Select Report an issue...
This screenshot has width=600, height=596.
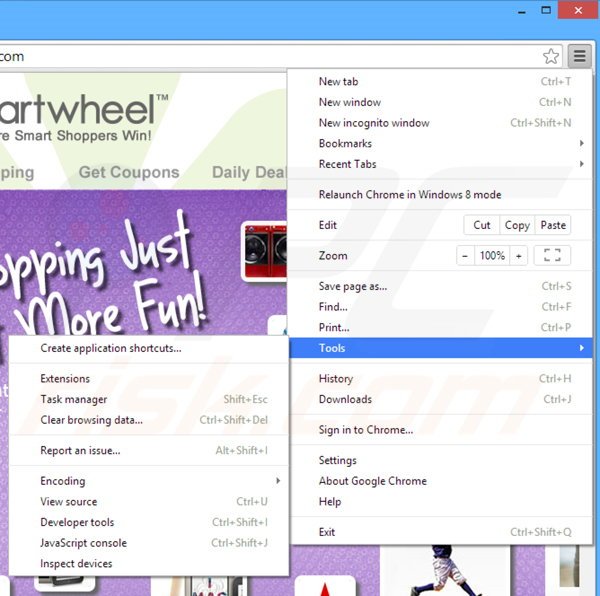(148, 451)
